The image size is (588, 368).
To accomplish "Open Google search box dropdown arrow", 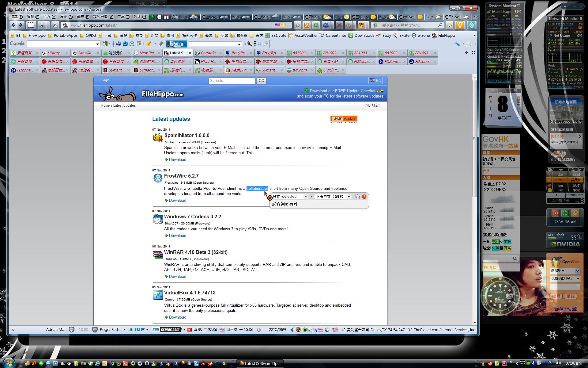I will [97, 44].
